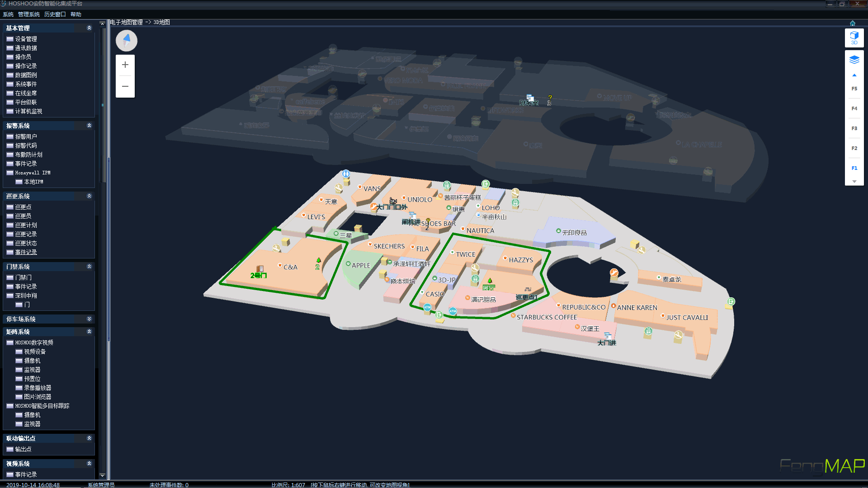Switch to floor F2

tap(854, 148)
